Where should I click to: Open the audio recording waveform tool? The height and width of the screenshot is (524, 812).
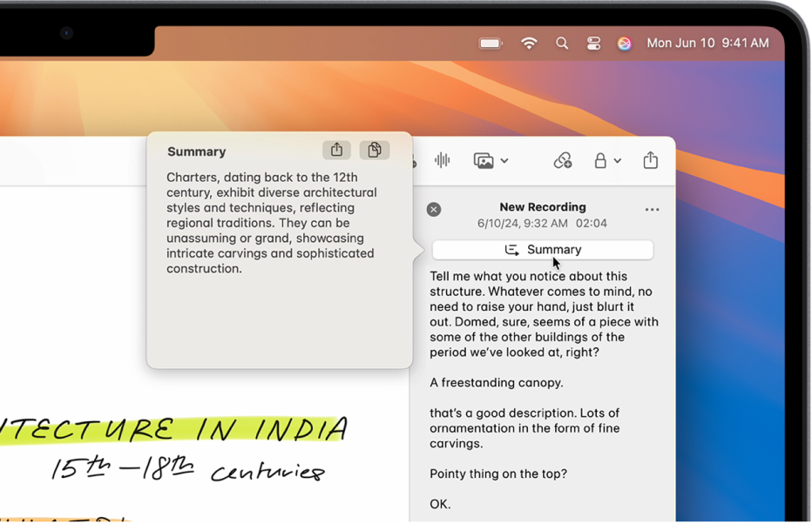click(x=443, y=160)
